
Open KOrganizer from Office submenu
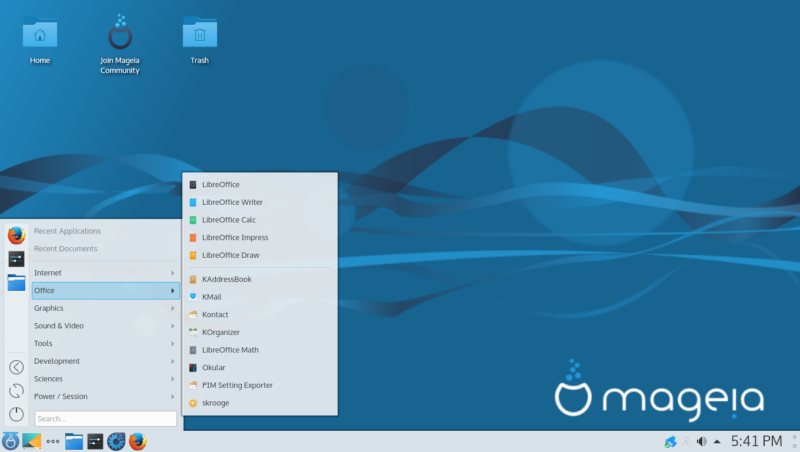click(260, 332)
